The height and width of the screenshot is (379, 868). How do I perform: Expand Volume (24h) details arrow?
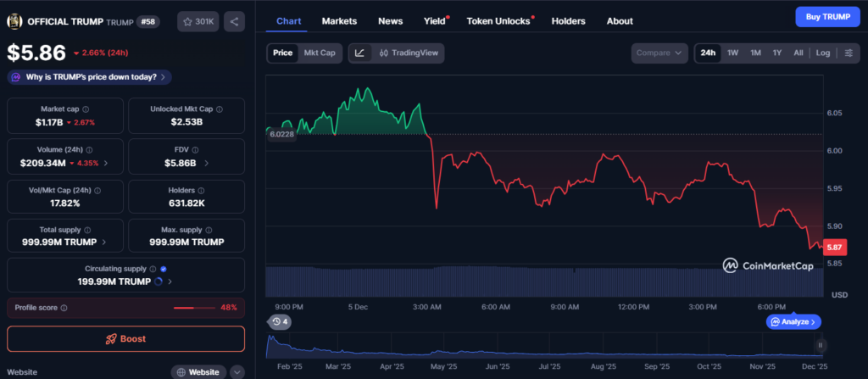104,163
